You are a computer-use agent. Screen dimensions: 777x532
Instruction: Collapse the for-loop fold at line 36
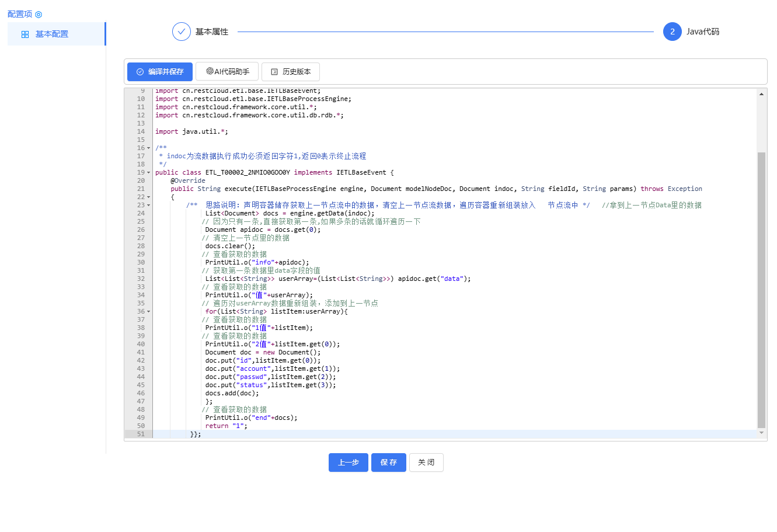(x=149, y=312)
